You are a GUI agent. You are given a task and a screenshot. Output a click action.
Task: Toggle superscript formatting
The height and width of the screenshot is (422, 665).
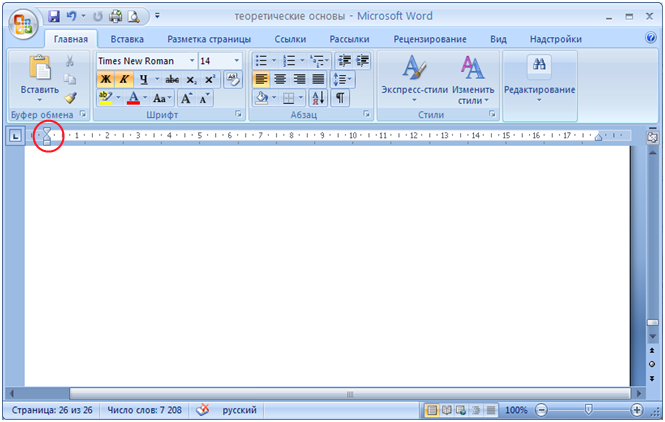[x=210, y=79]
